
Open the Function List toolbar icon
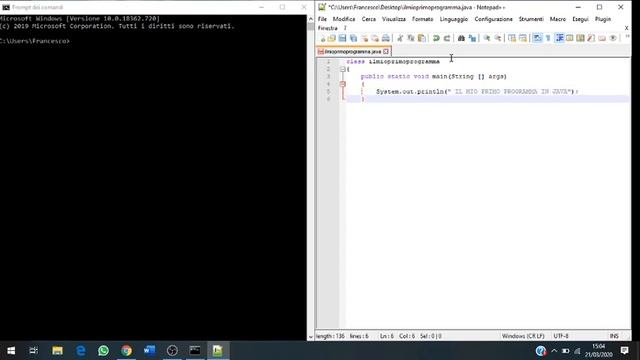point(591,38)
